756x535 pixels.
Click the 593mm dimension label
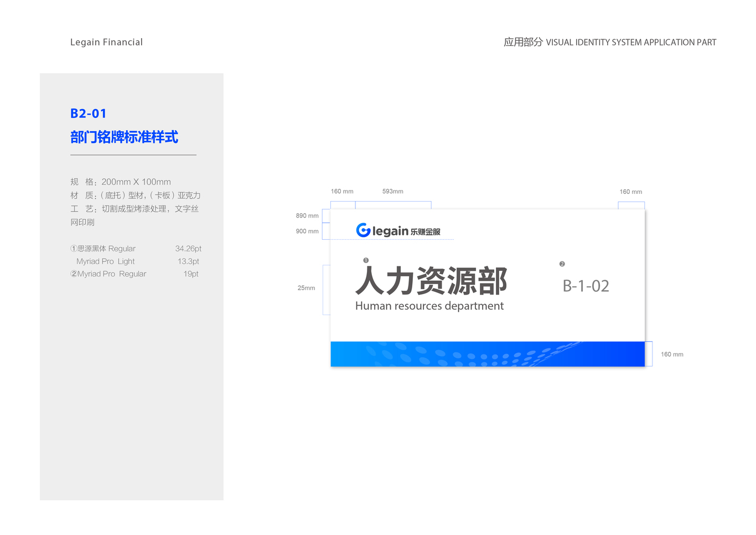point(393,191)
